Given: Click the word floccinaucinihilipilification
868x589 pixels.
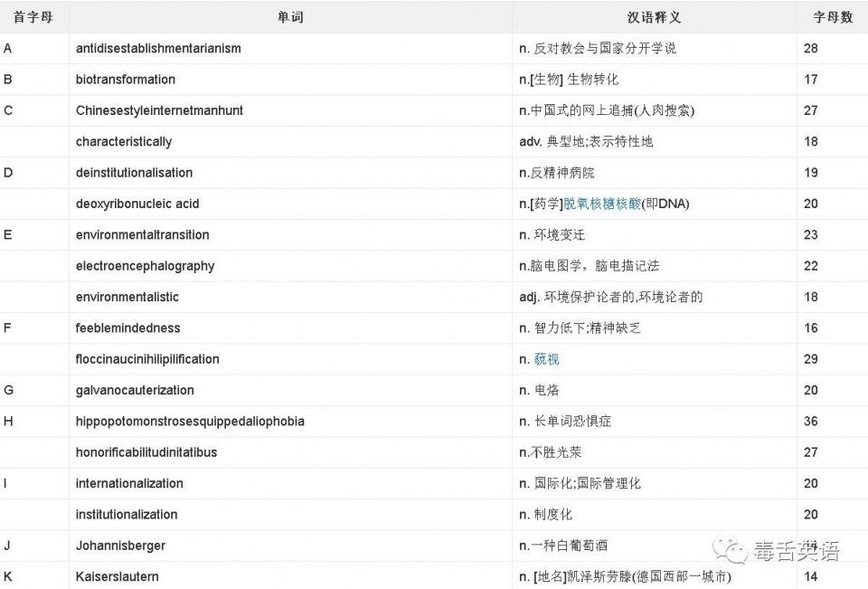Looking at the screenshot, I should (x=147, y=359).
